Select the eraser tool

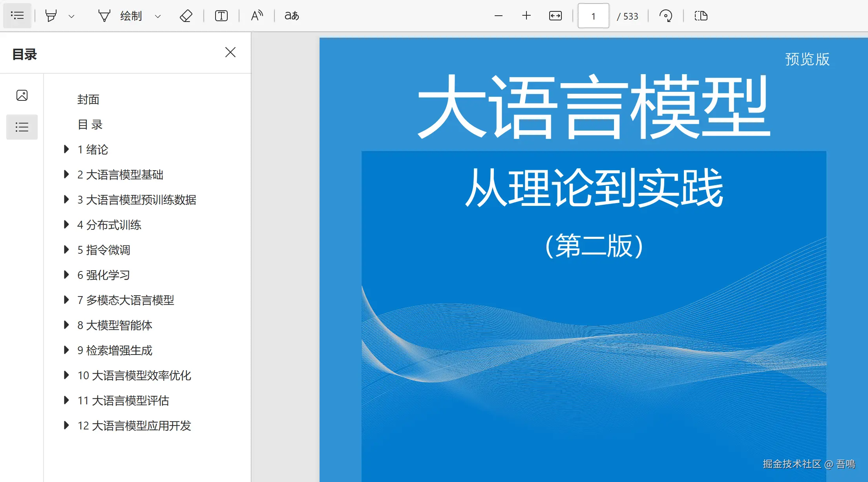pos(186,16)
